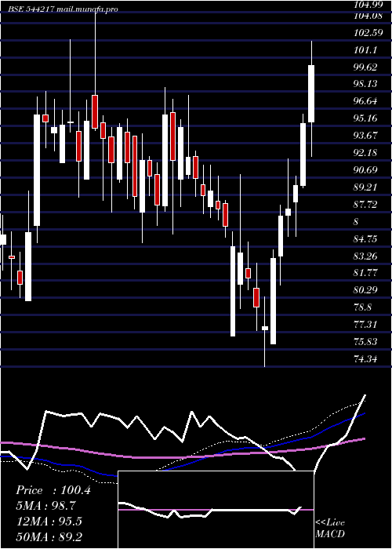Click the 96.64 price axis label
Viewport: 392px width, 549px height.
click(x=365, y=101)
